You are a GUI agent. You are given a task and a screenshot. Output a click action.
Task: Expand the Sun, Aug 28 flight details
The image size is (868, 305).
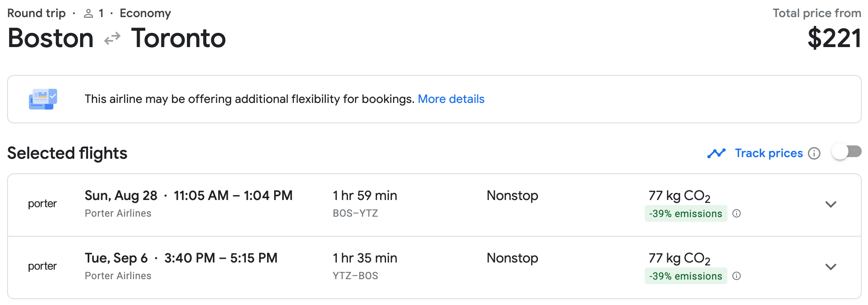point(831,204)
